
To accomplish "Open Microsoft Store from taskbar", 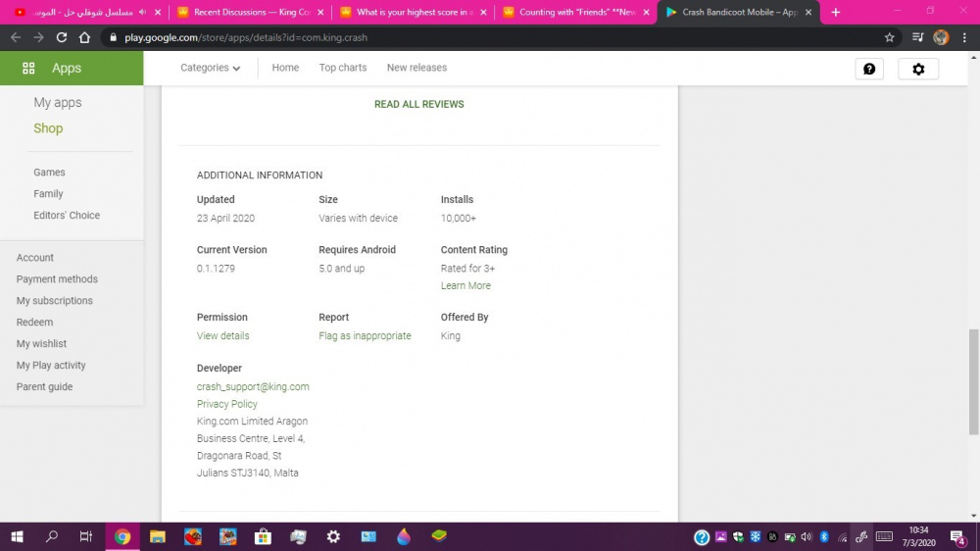I will coord(263,536).
